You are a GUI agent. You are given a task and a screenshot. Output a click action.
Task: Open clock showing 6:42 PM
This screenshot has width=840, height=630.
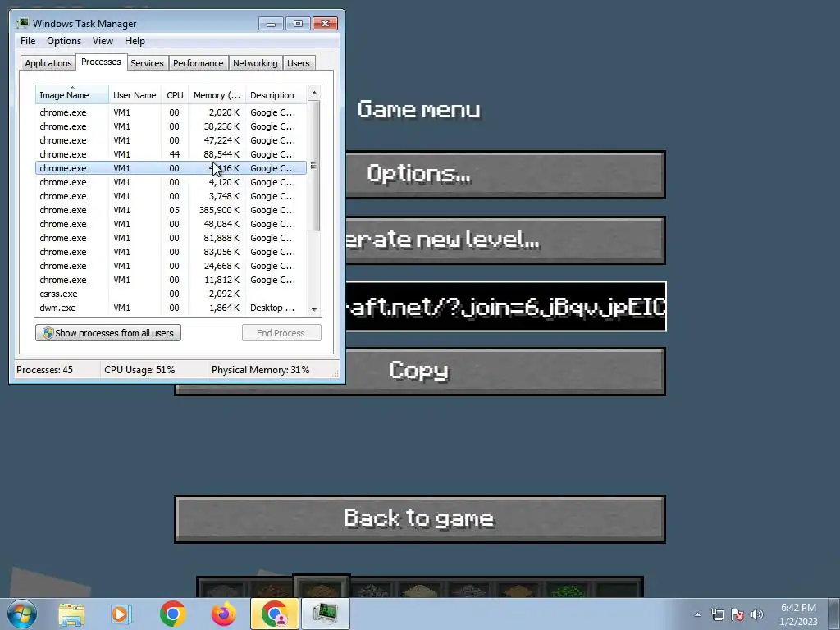(798, 614)
